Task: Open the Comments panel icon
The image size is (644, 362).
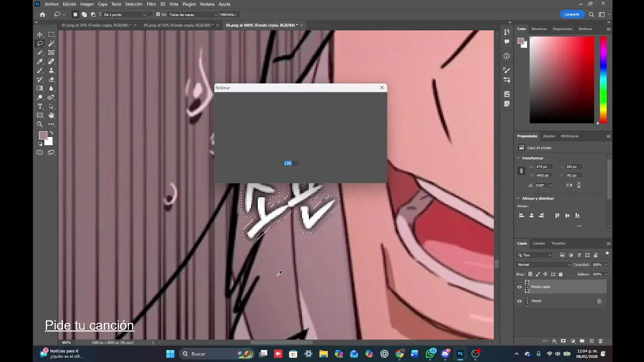Action: pyautogui.click(x=507, y=42)
